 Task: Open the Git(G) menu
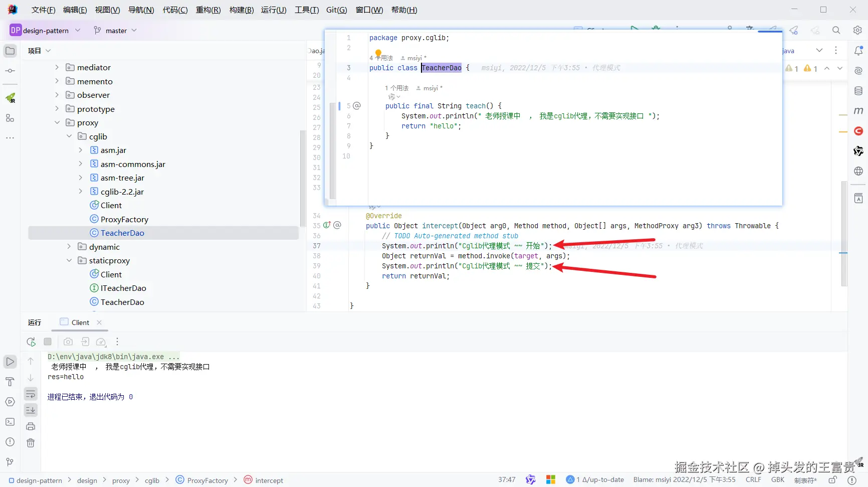click(x=336, y=10)
